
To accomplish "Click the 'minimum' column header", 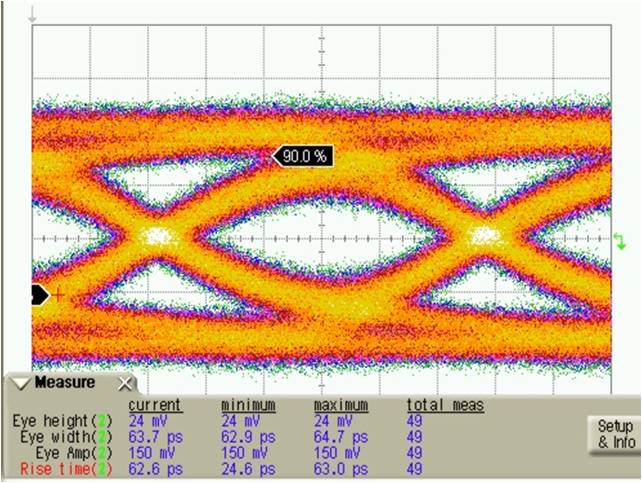I will [x=248, y=405].
